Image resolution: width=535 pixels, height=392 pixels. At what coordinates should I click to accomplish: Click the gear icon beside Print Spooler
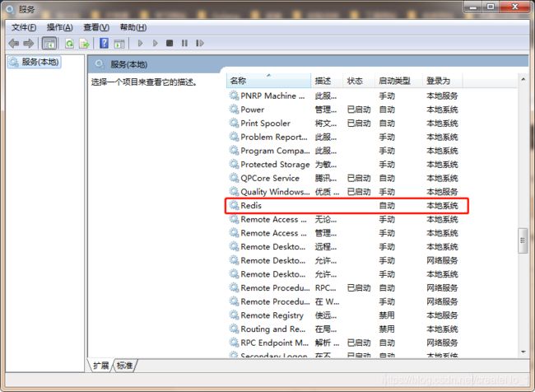pyautogui.click(x=234, y=123)
